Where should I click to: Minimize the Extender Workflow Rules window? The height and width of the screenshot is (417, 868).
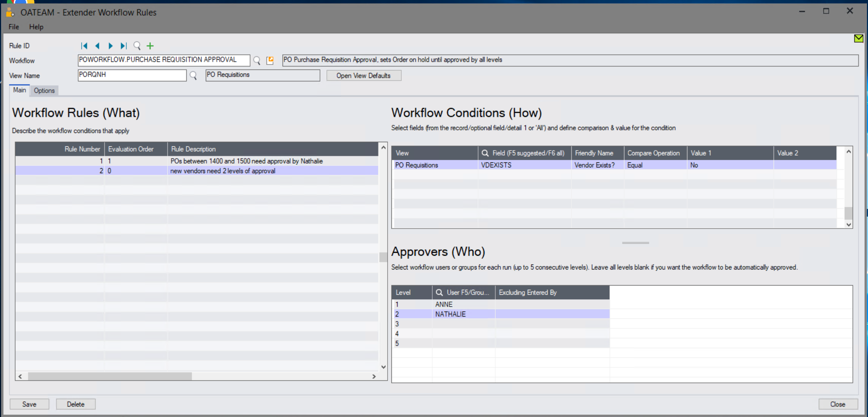(x=802, y=11)
